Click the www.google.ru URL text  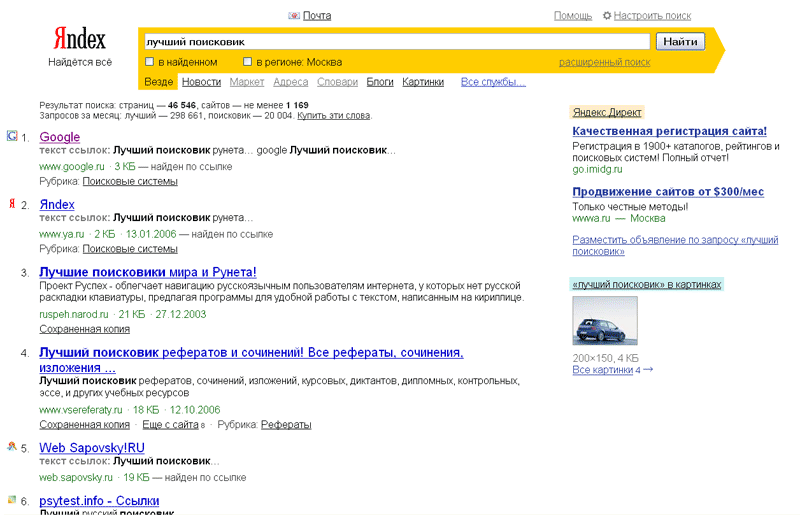pos(72,166)
